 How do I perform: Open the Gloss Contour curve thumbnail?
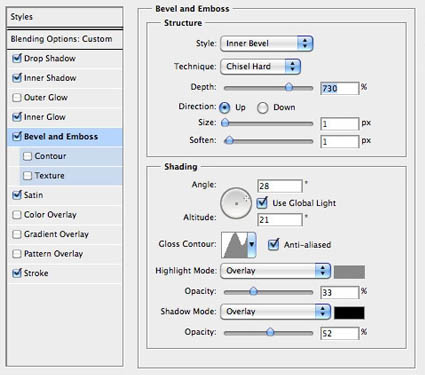[x=235, y=245]
